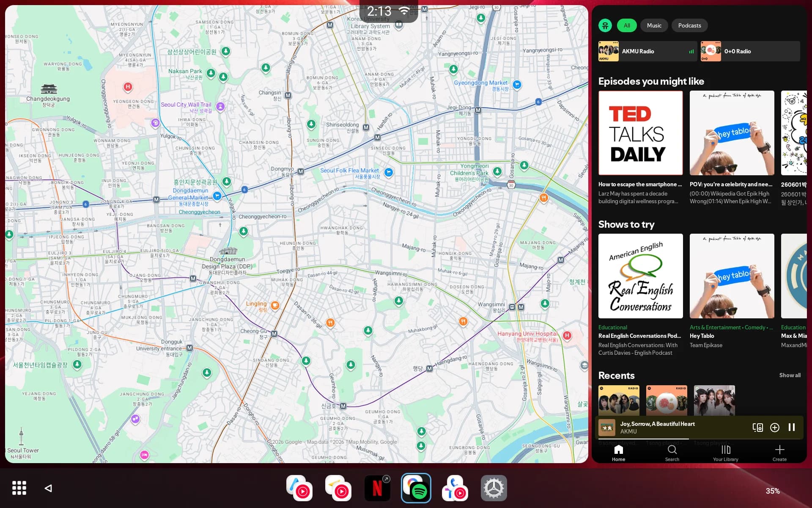This screenshot has height=508, width=812.
Task: Click the Cheong-Gu metro station marker
Action: pyautogui.click(x=274, y=334)
